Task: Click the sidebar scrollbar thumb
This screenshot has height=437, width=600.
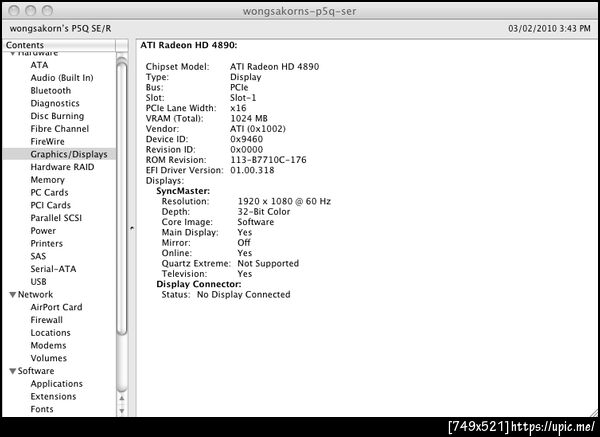Action: [122, 197]
